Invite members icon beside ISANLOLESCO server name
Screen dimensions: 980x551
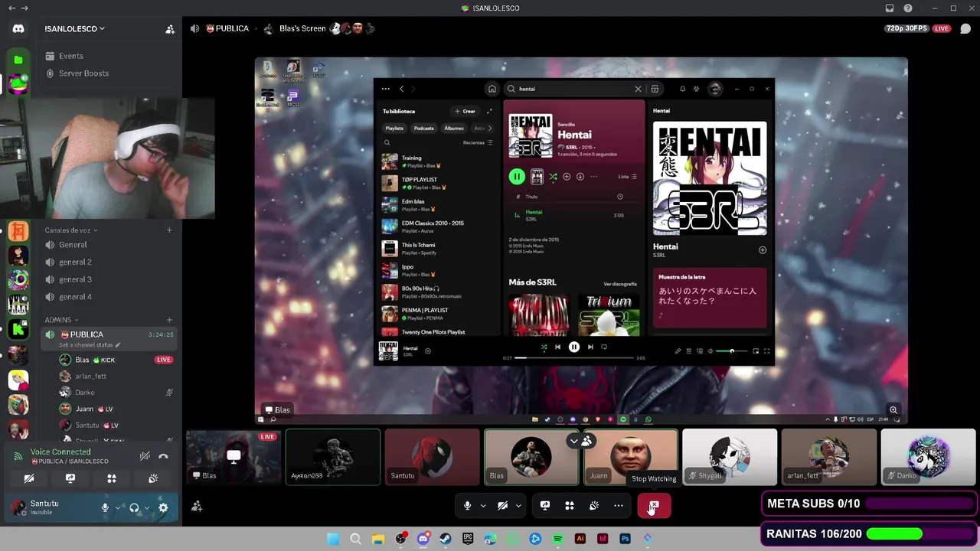(170, 29)
